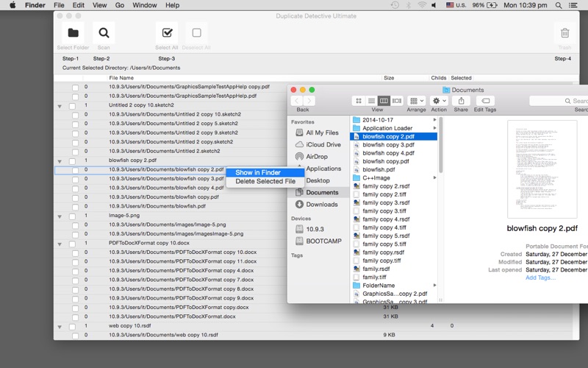
Task: Click the Deselect All empty box icon
Action: (196, 33)
